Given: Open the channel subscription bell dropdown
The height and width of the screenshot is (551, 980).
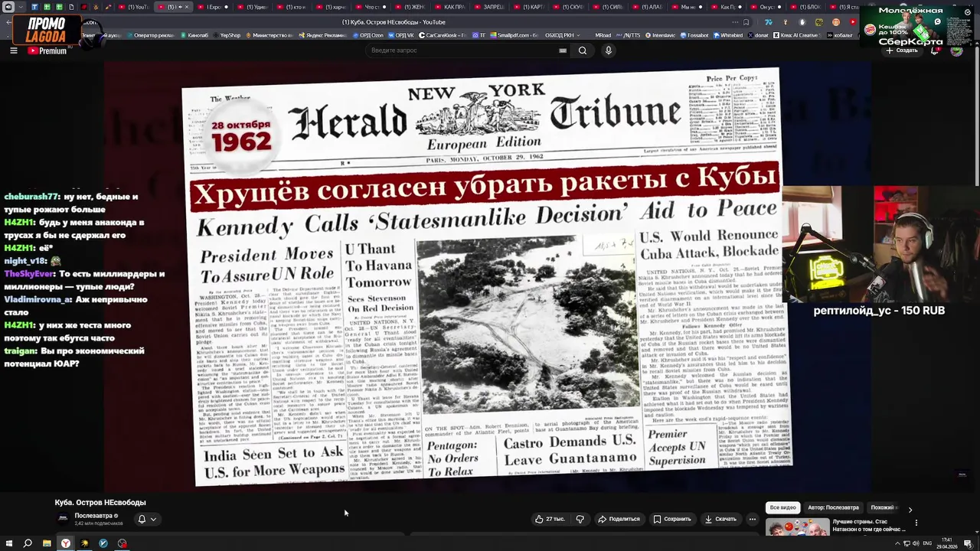Looking at the screenshot, I should [x=147, y=519].
